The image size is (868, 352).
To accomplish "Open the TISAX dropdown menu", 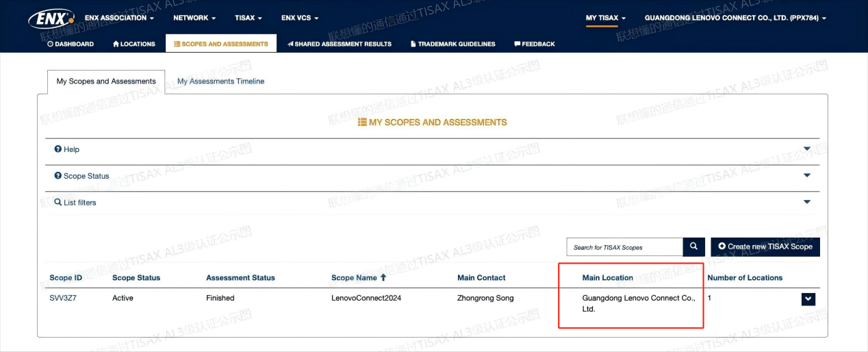I will point(249,18).
